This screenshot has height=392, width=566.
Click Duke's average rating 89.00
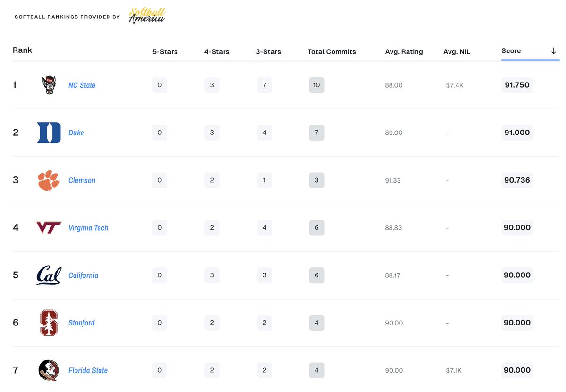click(394, 133)
